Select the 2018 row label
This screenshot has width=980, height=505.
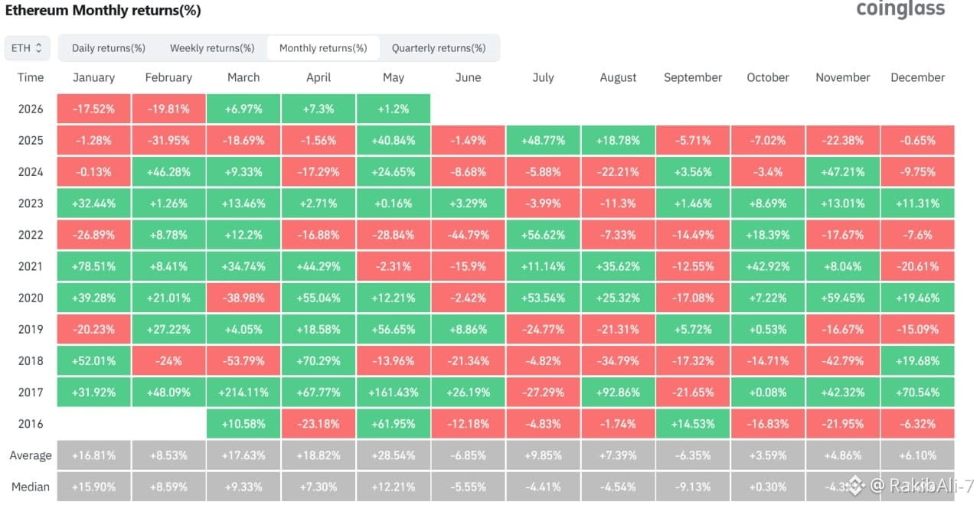coord(31,361)
